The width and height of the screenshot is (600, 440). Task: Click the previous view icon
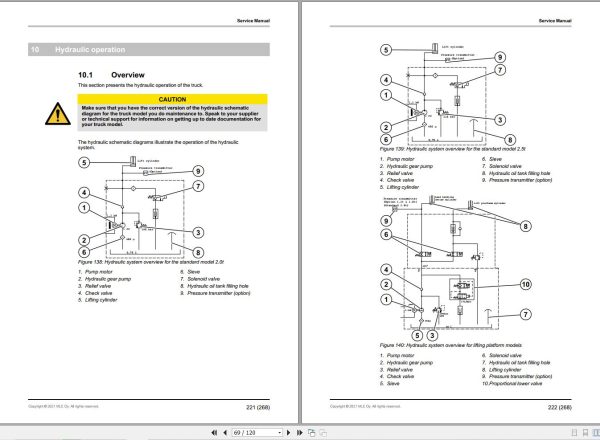click(311, 433)
